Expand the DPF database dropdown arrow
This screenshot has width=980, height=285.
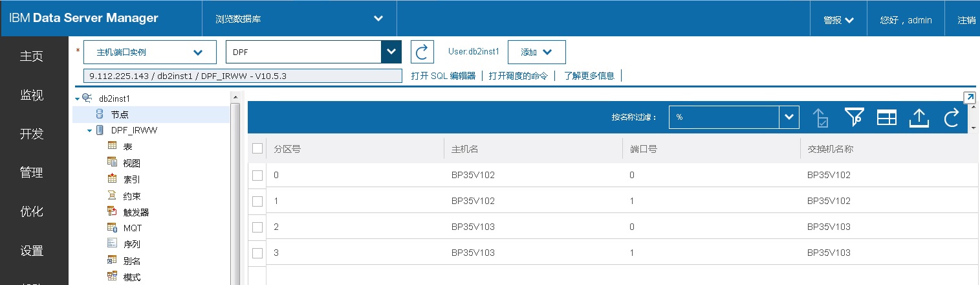[x=391, y=52]
